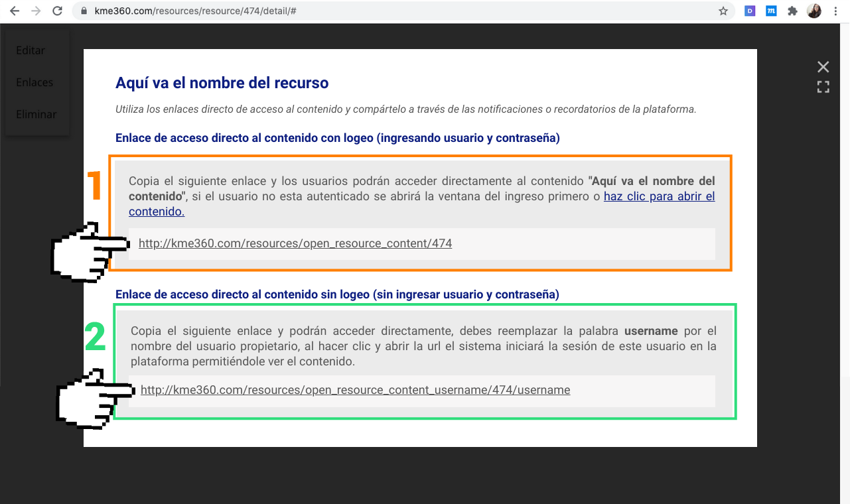Click the title 'Aquí va el nombre del recurso'
Viewport: 850px width, 504px height.
[x=222, y=83]
